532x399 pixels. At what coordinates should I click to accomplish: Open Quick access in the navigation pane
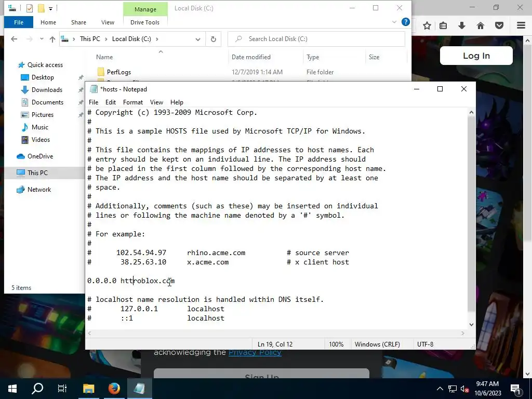(x=45, y=65)
